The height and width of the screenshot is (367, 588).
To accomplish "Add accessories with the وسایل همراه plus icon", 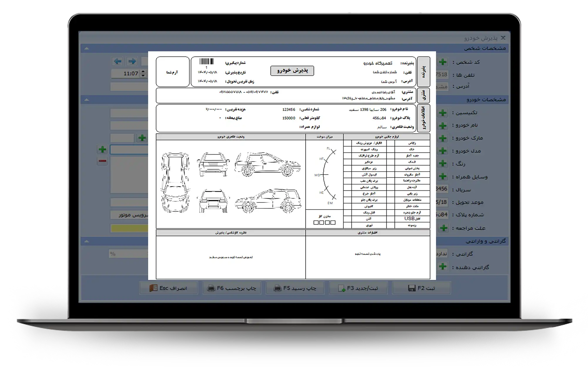I will (x=443, y=177).
